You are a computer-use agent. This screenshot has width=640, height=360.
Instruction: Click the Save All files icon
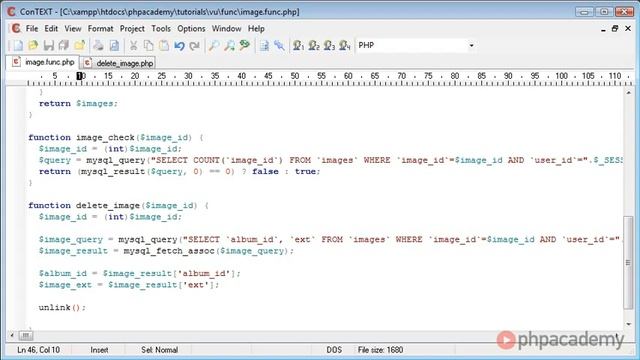(x=64, y=45)
